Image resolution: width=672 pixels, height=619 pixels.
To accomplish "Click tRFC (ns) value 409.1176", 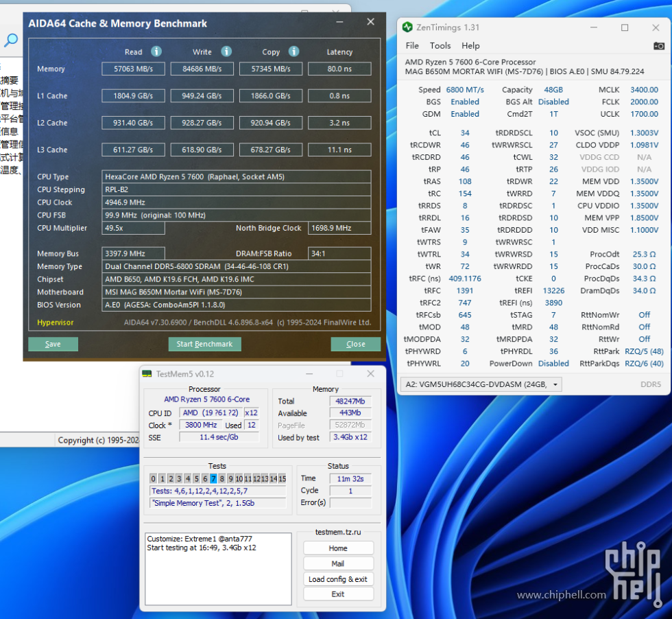I will (x=465, y=279).
